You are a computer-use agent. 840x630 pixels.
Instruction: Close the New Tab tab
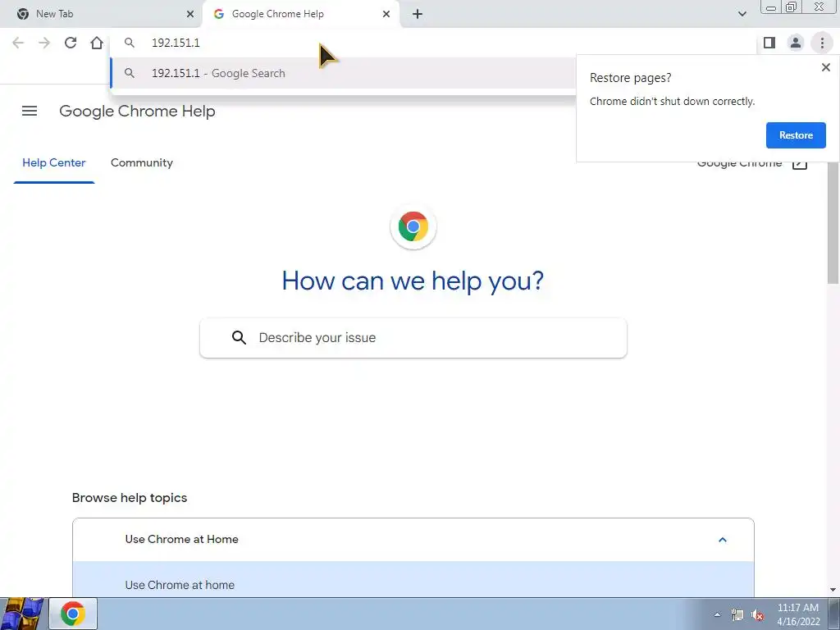pos(190,14)
